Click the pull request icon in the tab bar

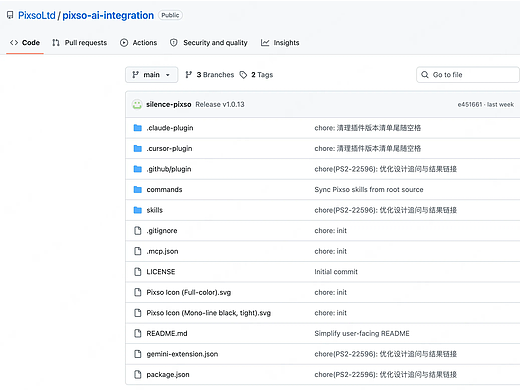click(x=56, y=43)
